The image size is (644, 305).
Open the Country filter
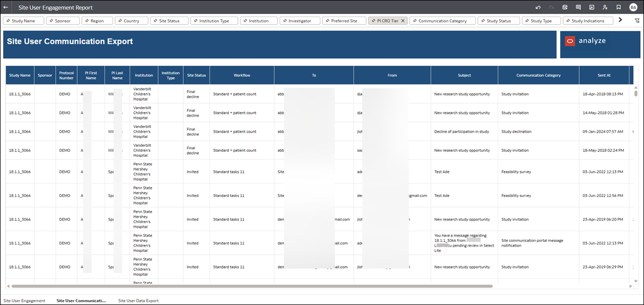[x=131, y=21]
